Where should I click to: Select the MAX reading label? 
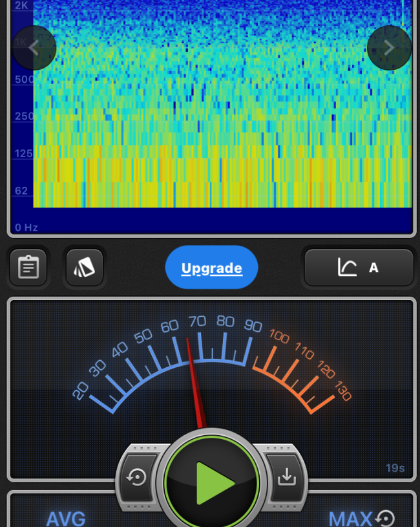coord(350,519)
